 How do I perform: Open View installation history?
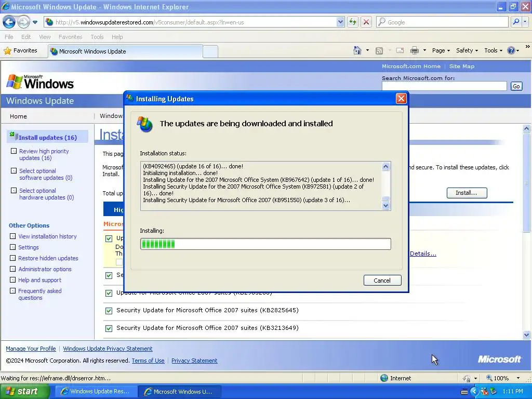tap(47, 236)
